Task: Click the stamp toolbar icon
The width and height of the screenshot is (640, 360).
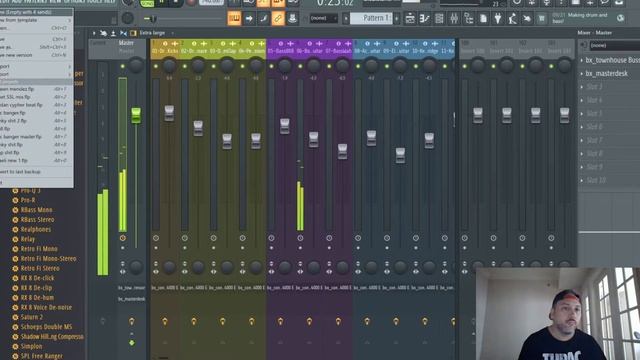Action: [292, 18]
